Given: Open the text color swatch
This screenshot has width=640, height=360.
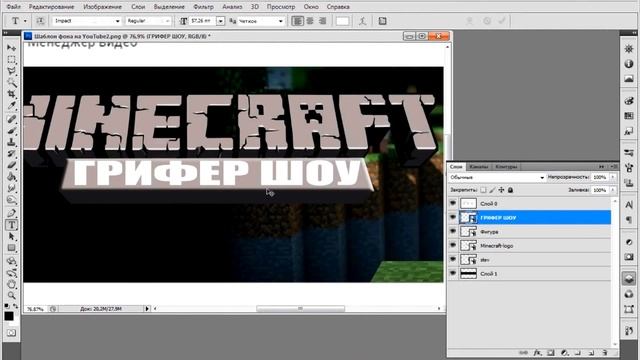Looking at the screenshot, I should coord(342,21).
